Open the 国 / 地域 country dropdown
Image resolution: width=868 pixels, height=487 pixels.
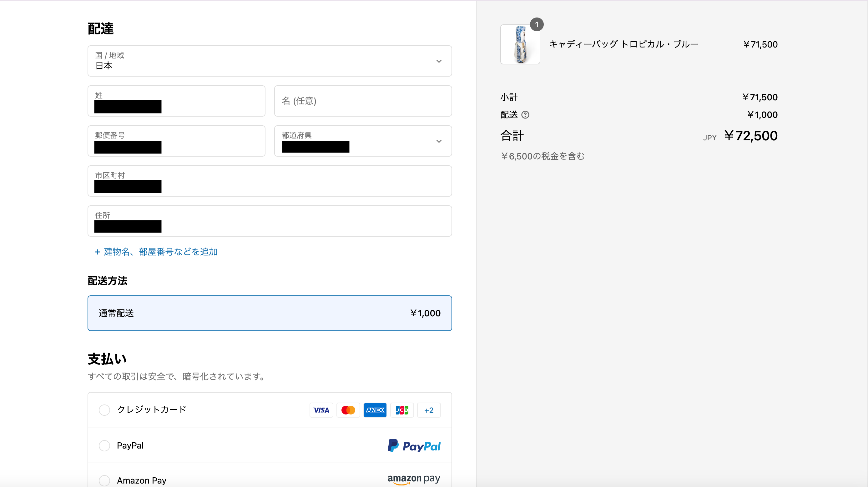pos(270,61)
